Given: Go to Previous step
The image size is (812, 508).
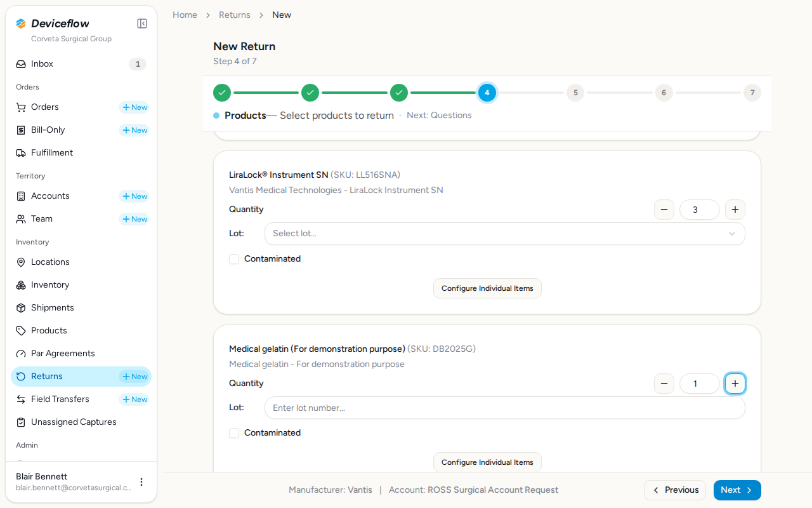Looking at the screenshot, I should coord(675,490).
